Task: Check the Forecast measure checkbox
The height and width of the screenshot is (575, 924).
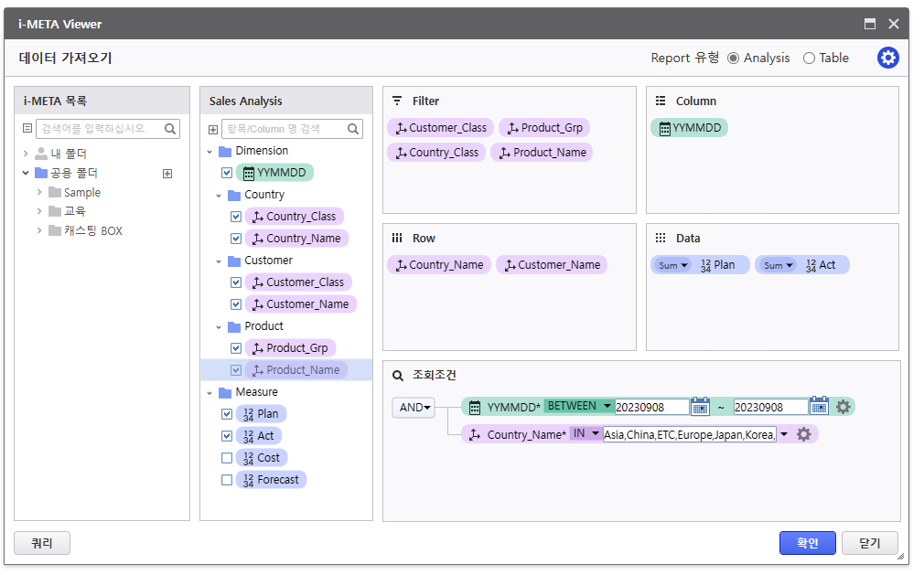Action: pyautogui.click(x=227, y=480)
